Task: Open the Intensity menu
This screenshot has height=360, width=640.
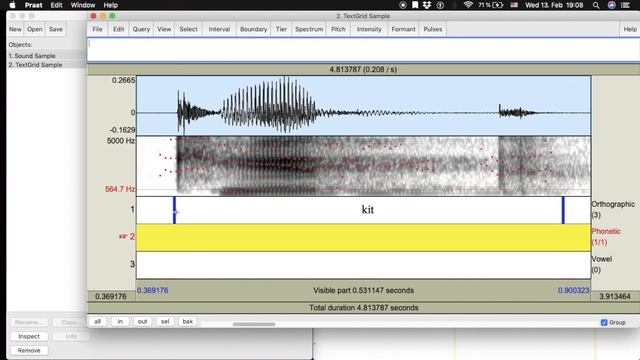Action: [x=369, y=29]
